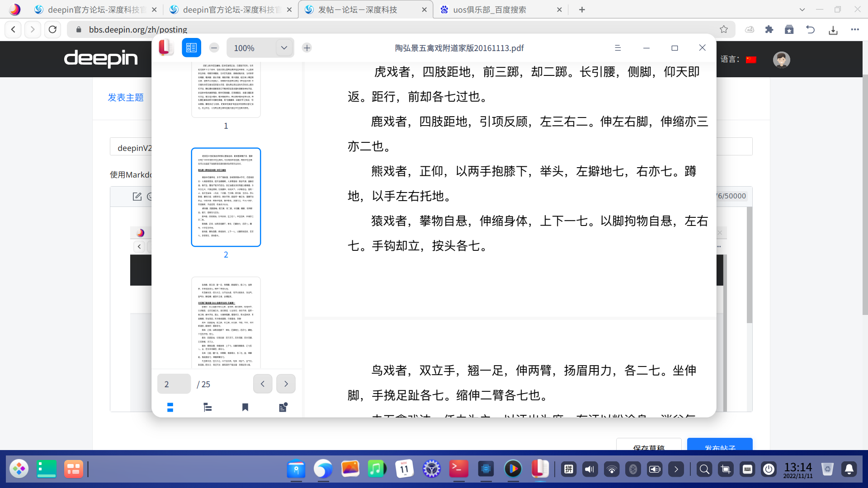Image resolution: width=868 pixels, height=488 pixels.
Task: Launch the terminal from the taskbar
Action: (458, 469)
